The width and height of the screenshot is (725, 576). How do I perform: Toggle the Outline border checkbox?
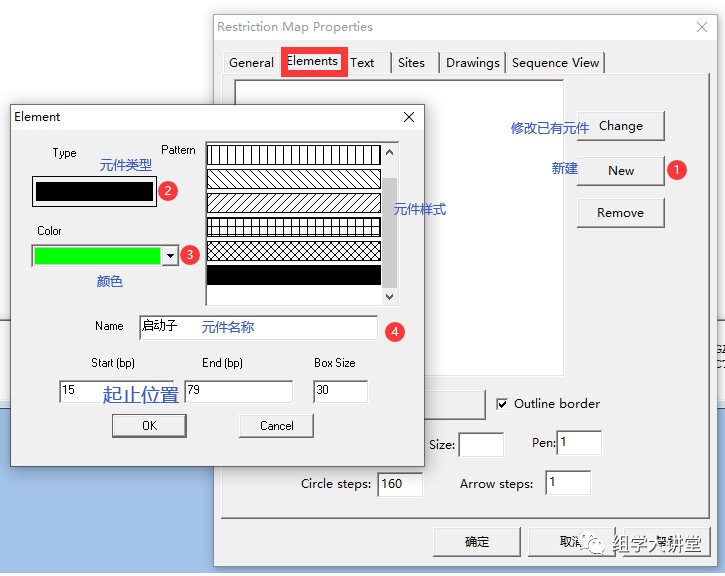tap(502, 404)
